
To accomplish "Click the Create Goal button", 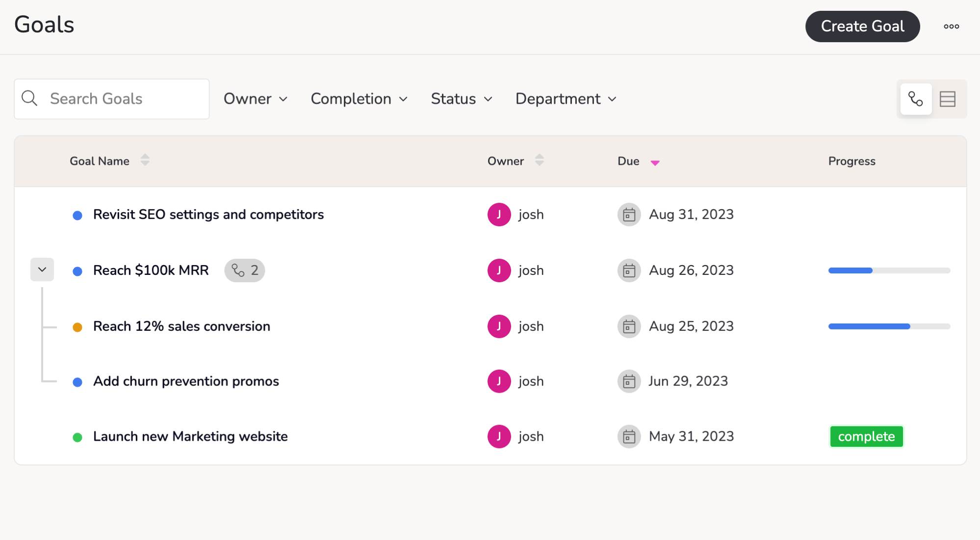I will [862, 27].
